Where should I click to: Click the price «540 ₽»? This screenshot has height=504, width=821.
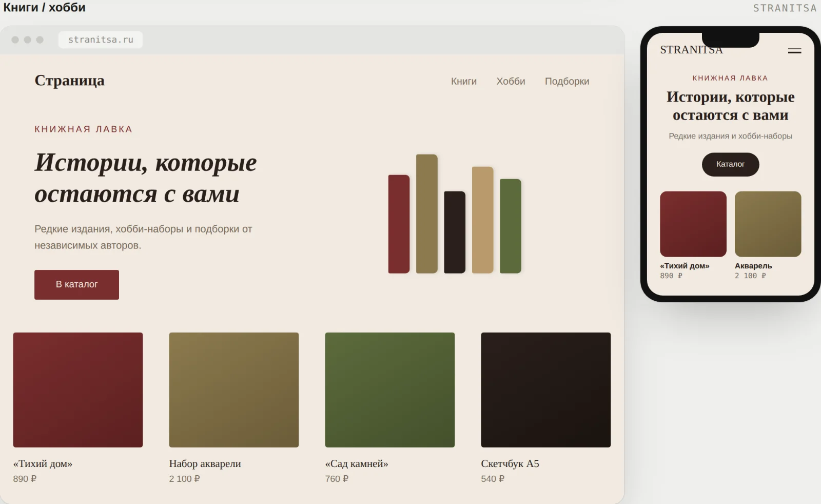[x=493, y=479]
